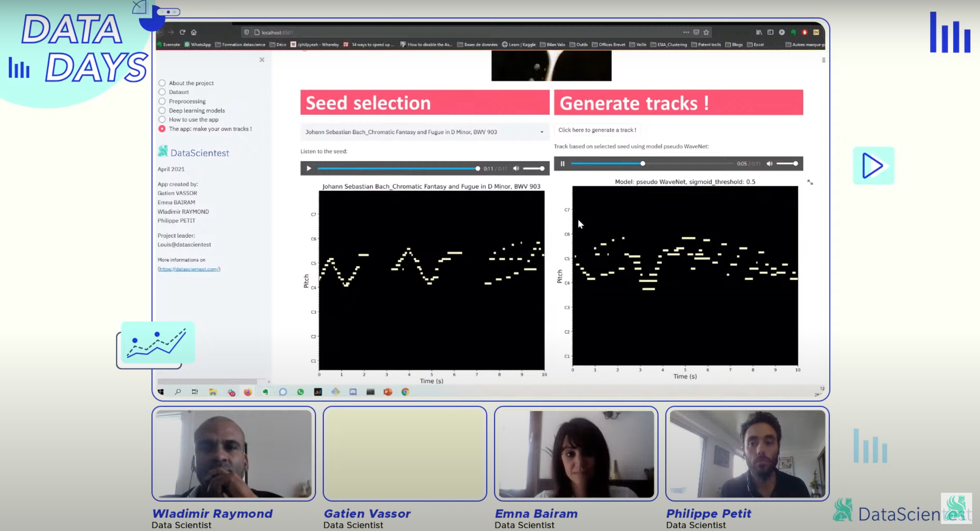Open Autres marque-pages bookmark folder
This screenshot has width=980, height=531.
click(805, 45)
